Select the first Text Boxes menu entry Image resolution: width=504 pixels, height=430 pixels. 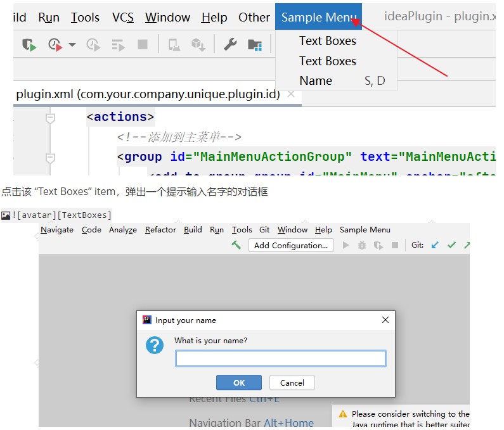(x=327, y=41)
